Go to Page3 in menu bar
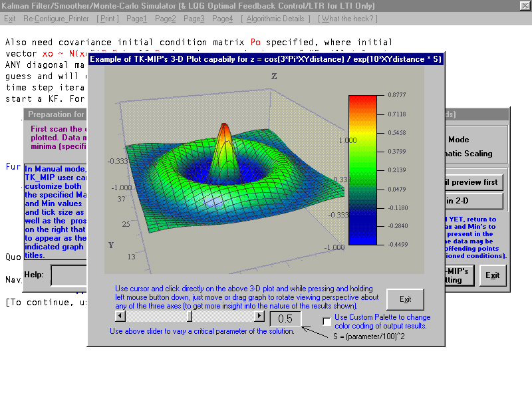 coord(194,19)
